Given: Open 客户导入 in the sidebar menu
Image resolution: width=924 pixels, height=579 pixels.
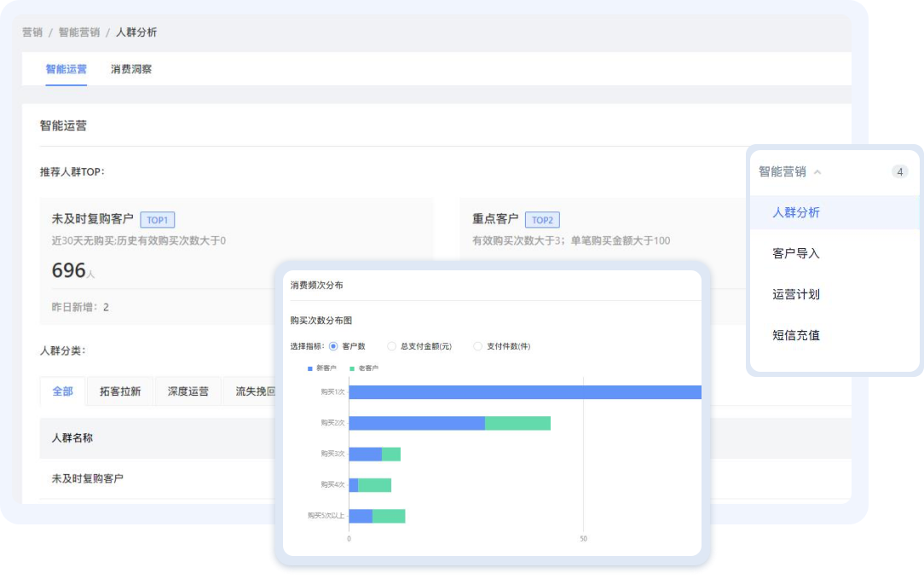Looking at the screenshot, I should (795, 253).
